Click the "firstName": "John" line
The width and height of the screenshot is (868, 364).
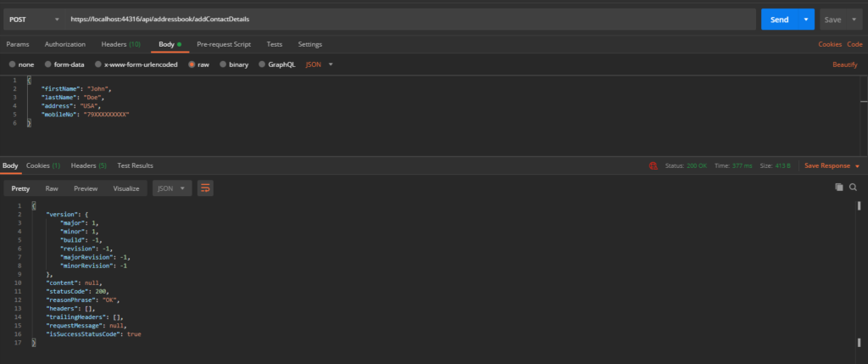(x=76, y=88)
